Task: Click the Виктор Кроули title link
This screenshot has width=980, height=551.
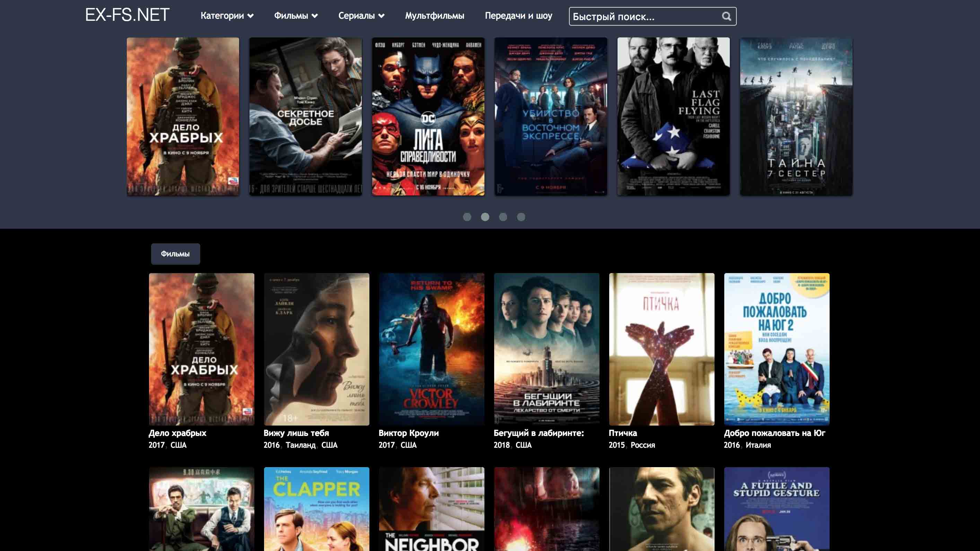Action: [409, 433]
